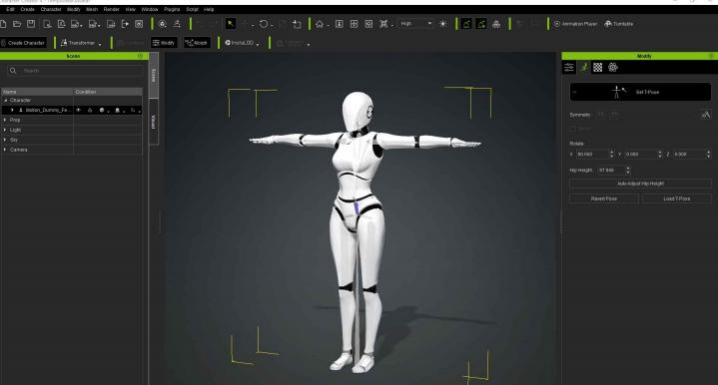Tick the checkbox below the Symmetry label

click(x=572, y=129)
